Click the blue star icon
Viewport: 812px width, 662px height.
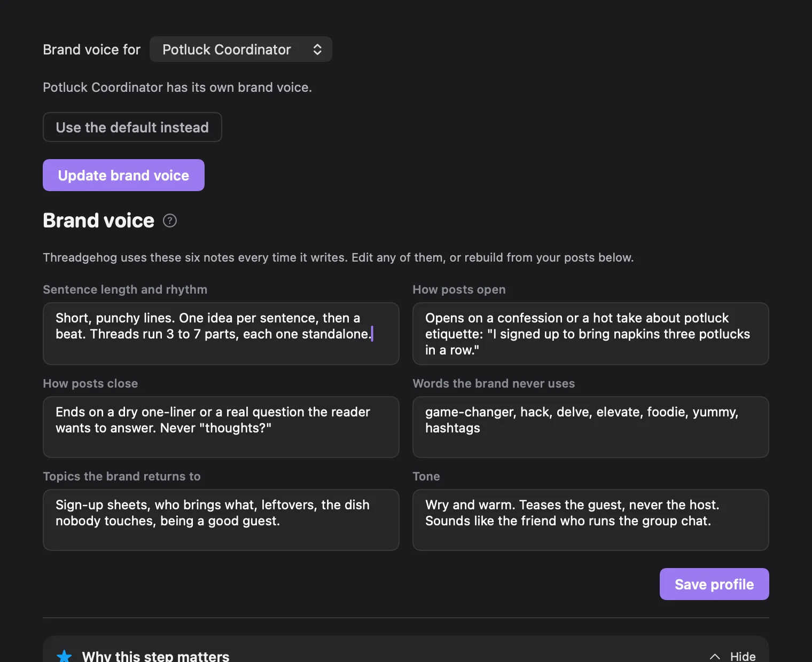pyautogui.click(x=64, y=656)
